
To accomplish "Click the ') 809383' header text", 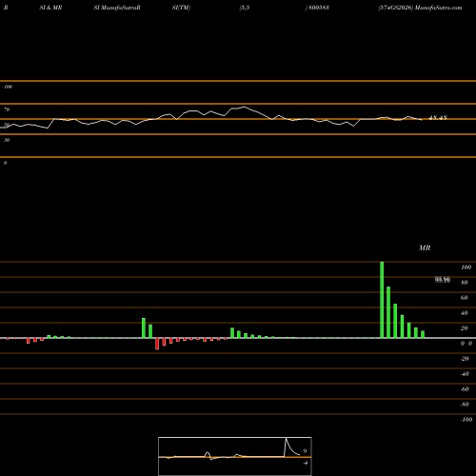I will 317,8.
